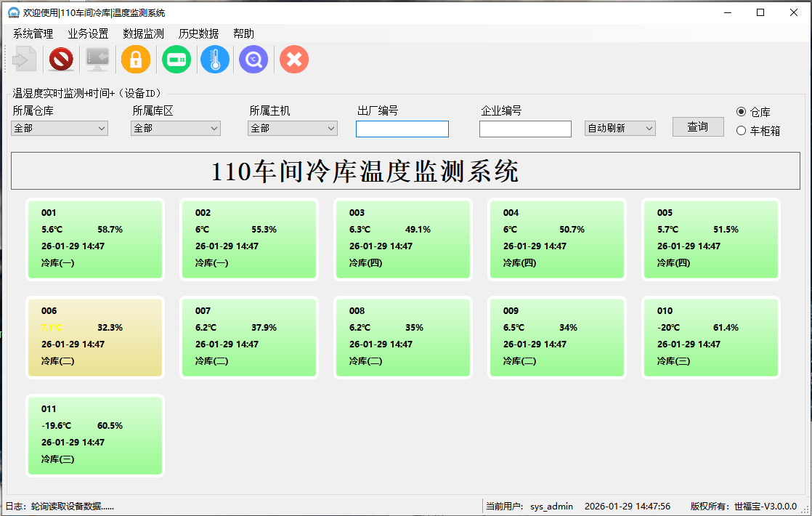Click the red prohibition stop icon
The image size is (812, 516).
(x=61, y=60)
